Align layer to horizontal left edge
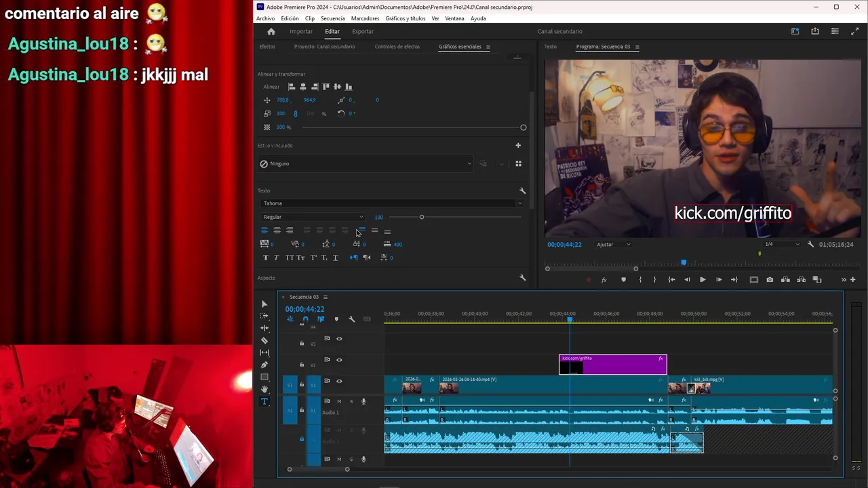 292,87
